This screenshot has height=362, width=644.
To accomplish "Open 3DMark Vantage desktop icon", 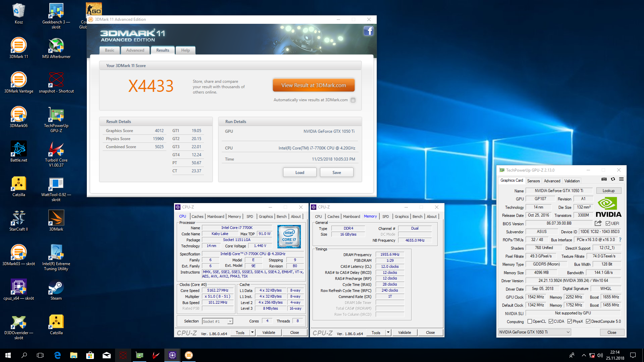I will pos(19,82).
